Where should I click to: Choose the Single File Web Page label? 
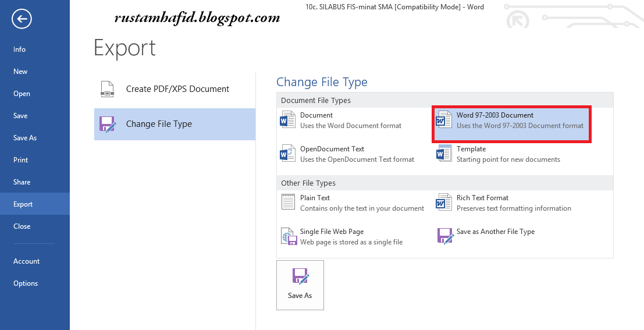[332, 232]
